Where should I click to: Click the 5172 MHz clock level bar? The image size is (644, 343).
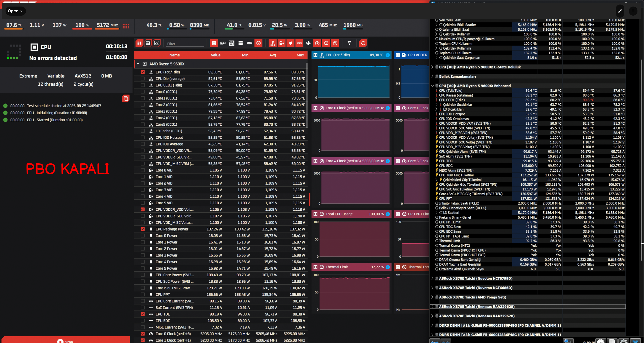107,29
